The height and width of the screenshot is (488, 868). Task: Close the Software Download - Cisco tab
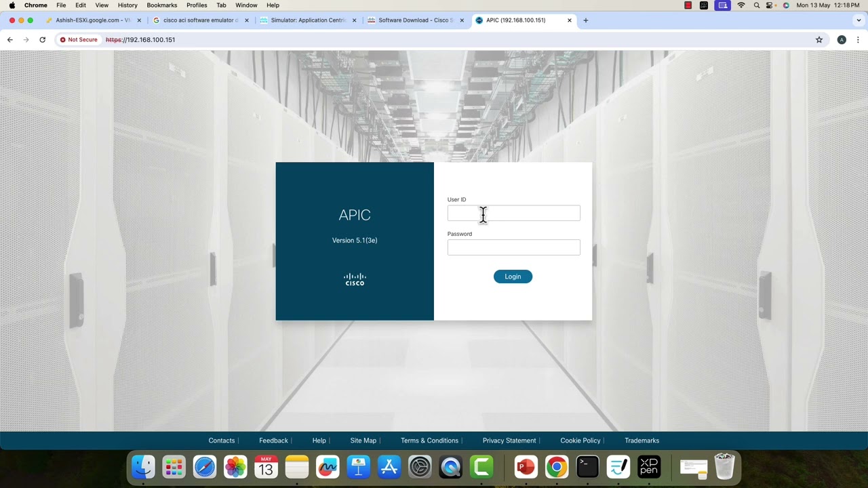462,20
